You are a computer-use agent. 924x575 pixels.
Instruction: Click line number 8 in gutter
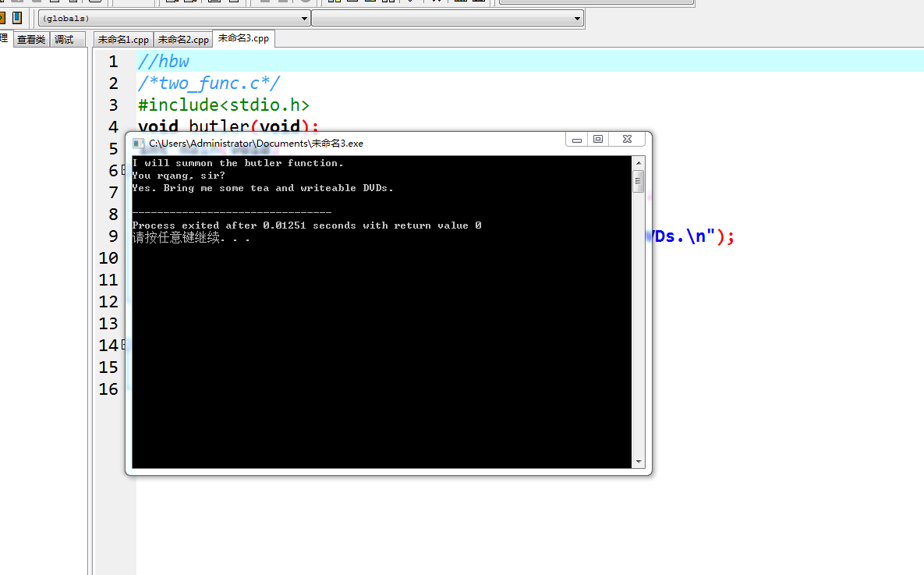(113, 214)
